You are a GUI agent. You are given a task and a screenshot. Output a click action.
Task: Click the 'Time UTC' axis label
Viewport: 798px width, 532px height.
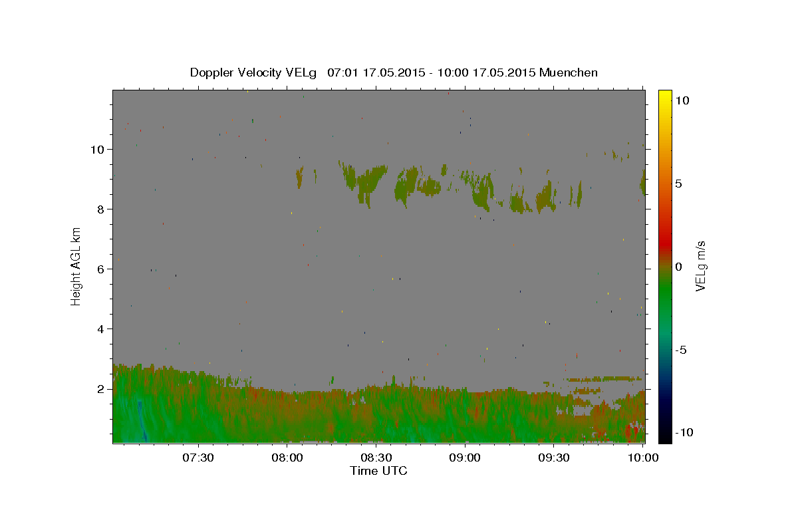(378, 471)
